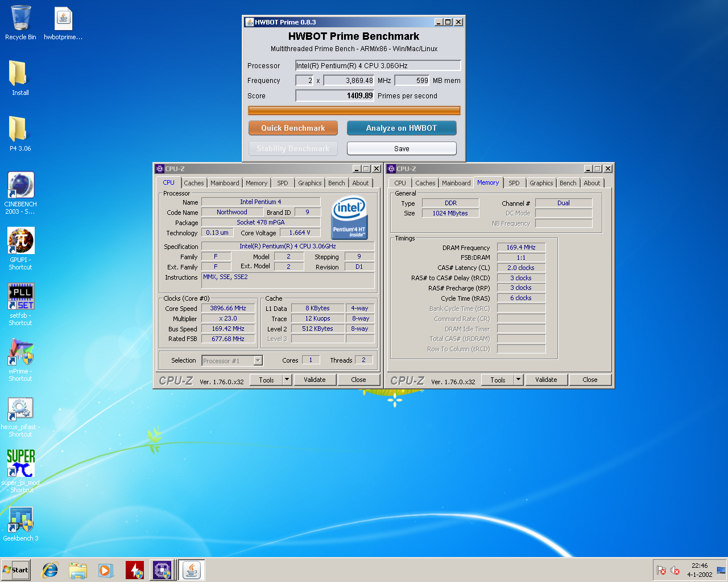This screenshot has width=728, height=582.
Task: Expand Tools dropdown arrow in left CPU-Z
Action: point(287,380)
